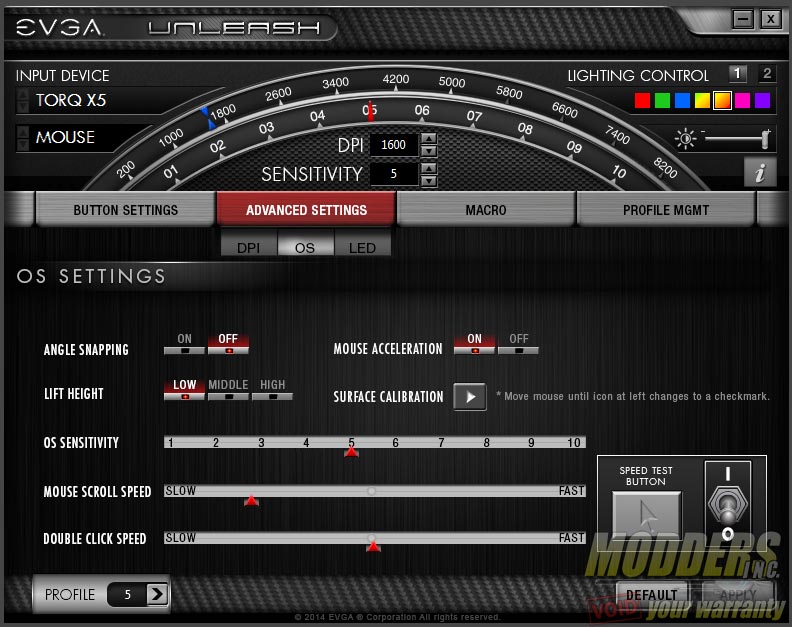Advance to next profile with arrow
This screenshot has height=627, width=792.
pos(157,594)
